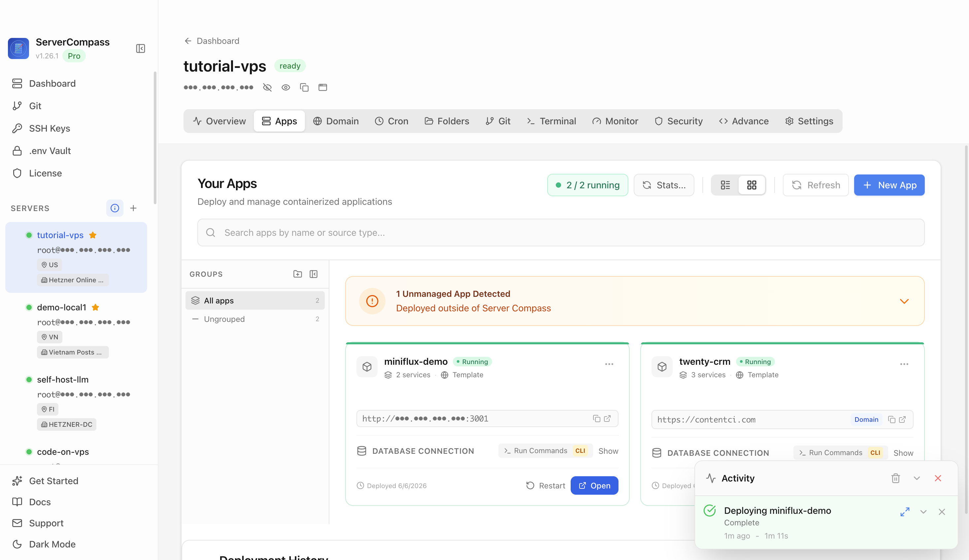This screenshot has width=969, height=560.
Task: Copy the tutorial-vps IP address
Action: pyautogui.click(x=304, y=88)
